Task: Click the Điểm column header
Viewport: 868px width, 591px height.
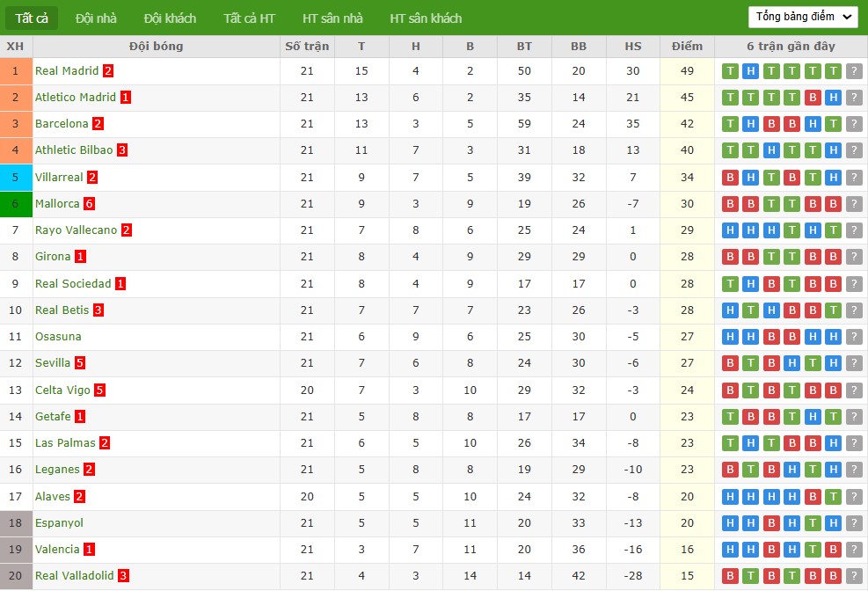Action: 687,47
